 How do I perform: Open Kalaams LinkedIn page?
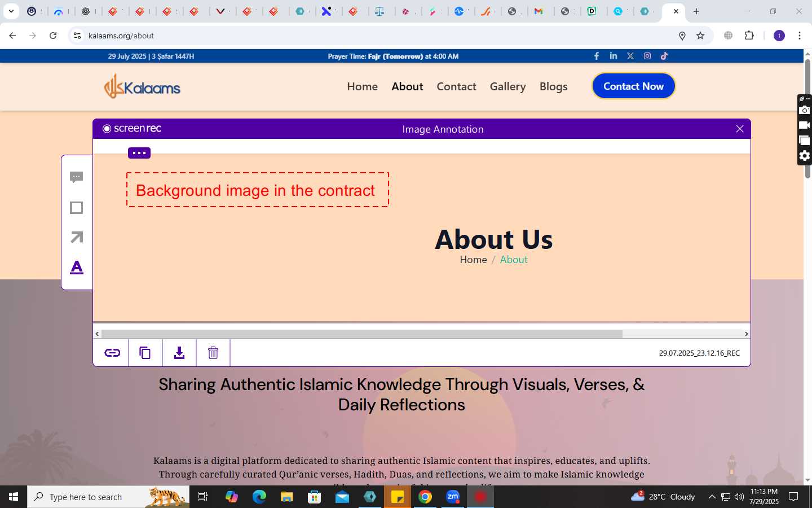(x=614, y=56)
